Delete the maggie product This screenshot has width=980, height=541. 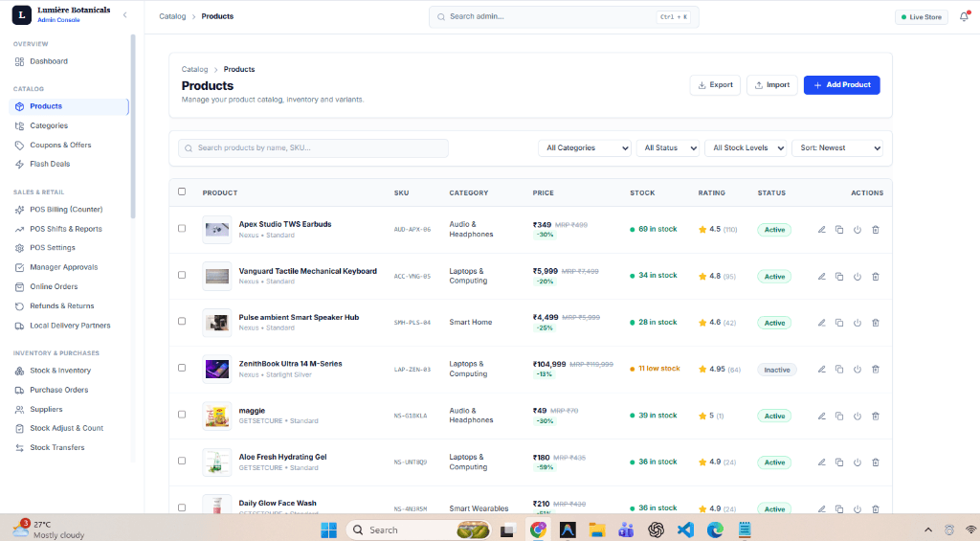pos(876,416)
